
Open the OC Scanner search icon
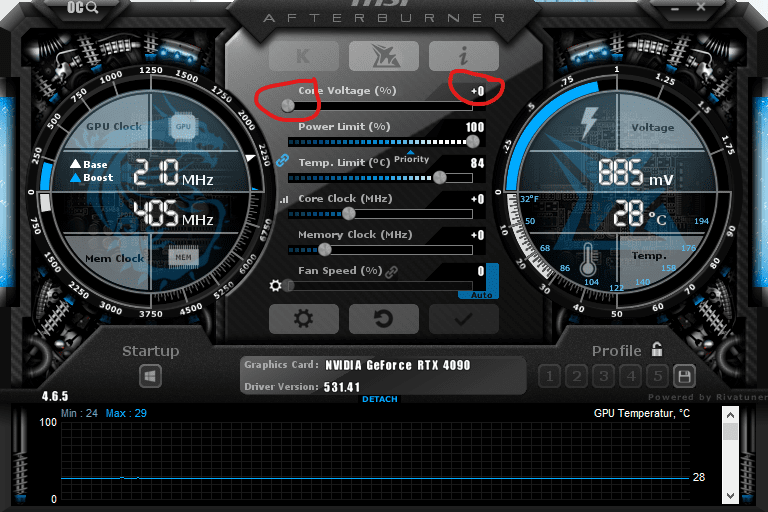(82, 7)
